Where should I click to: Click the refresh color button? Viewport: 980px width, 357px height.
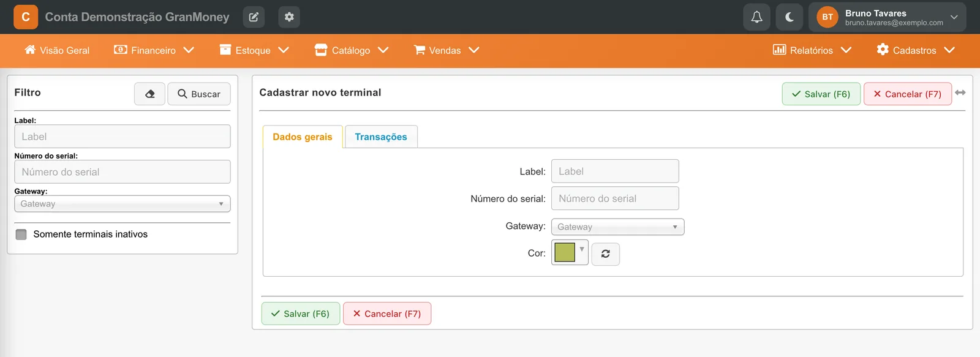[605, 254]
